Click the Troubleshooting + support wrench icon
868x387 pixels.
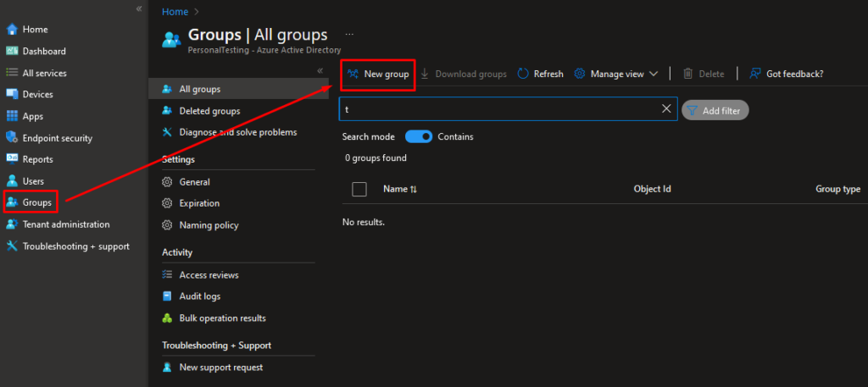(12, 246)
